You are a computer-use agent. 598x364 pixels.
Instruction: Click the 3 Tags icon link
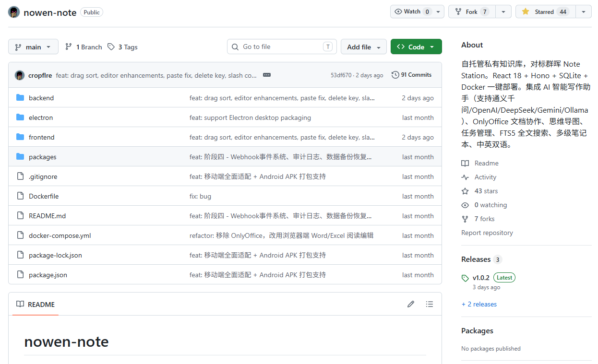(x=122, y=47)
